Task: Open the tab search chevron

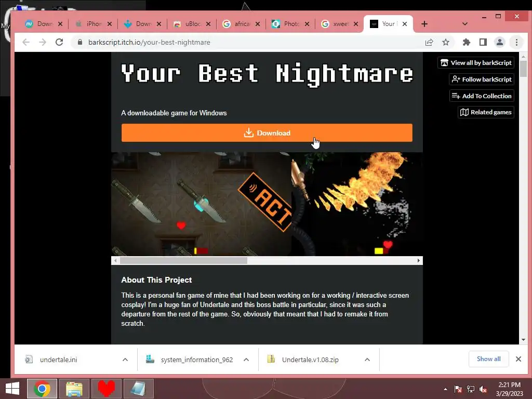Action: coord(465,24)
